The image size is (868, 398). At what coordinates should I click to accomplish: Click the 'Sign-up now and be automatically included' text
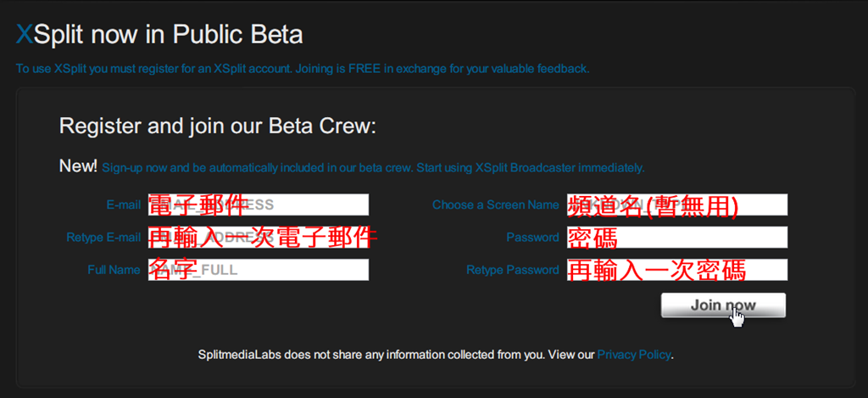coord(373,168)
